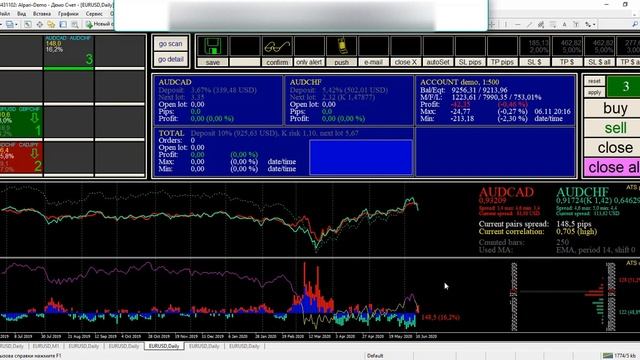Click the SL $ all button
640x360 pixels.
click(x=599, y=62)
